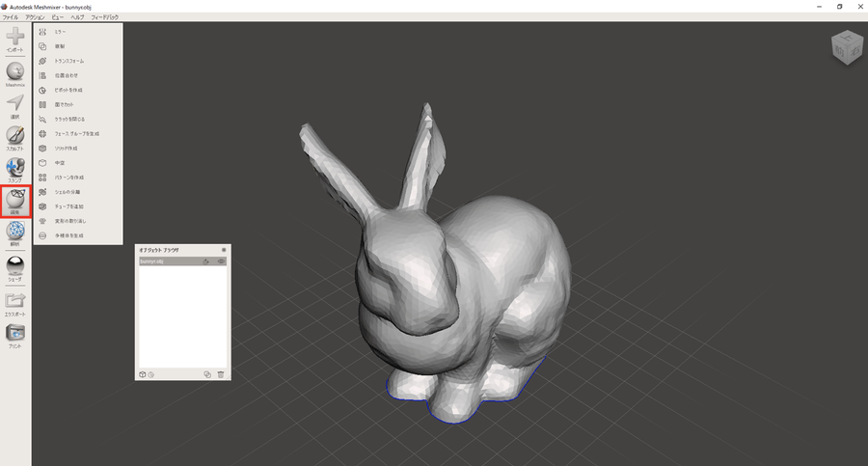
Task: Select the Plane Cut (面でカット) option
Action: click(65, 104)
